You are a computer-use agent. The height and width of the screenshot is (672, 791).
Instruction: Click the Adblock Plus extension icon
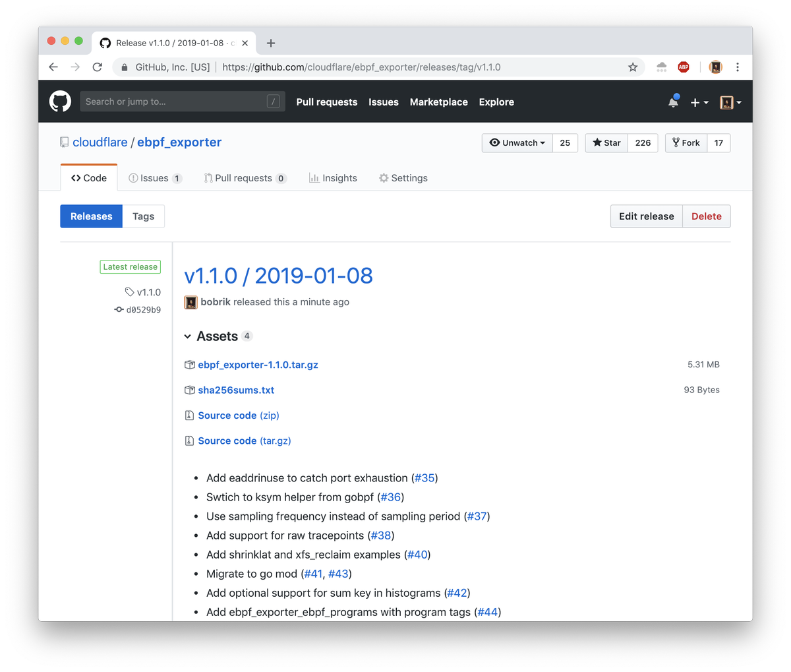pos(684,67)
